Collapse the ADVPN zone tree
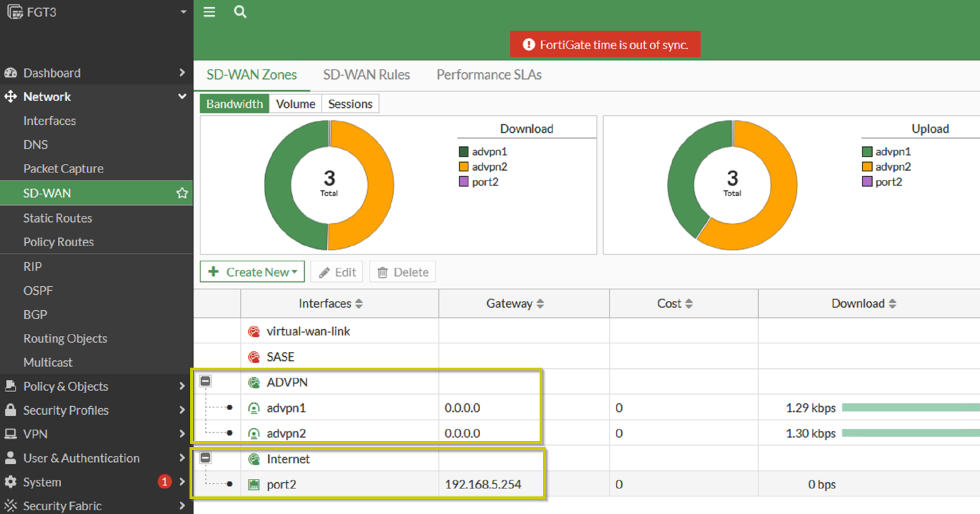Image resolution: width=980 pixels, height=514 pixels. coord(206,381)
